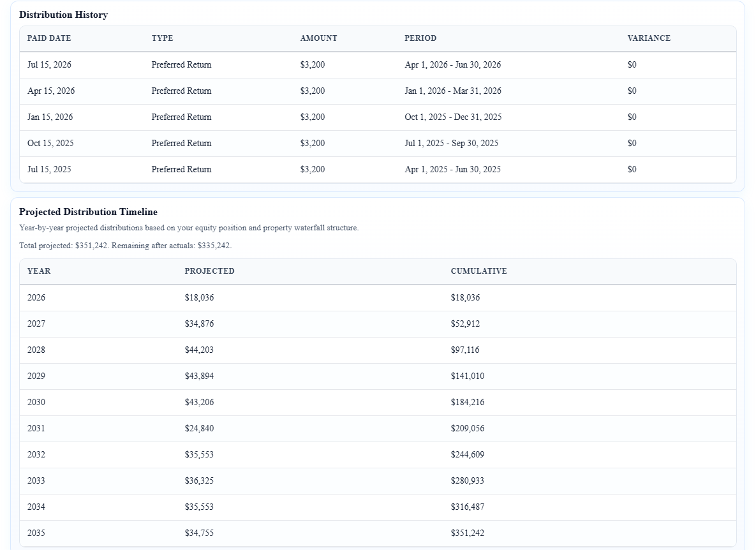This screenshot has width=756, height=550.
Task: Select the Oct 15, 2025 paid date
Action: click(x=50, y=143)
